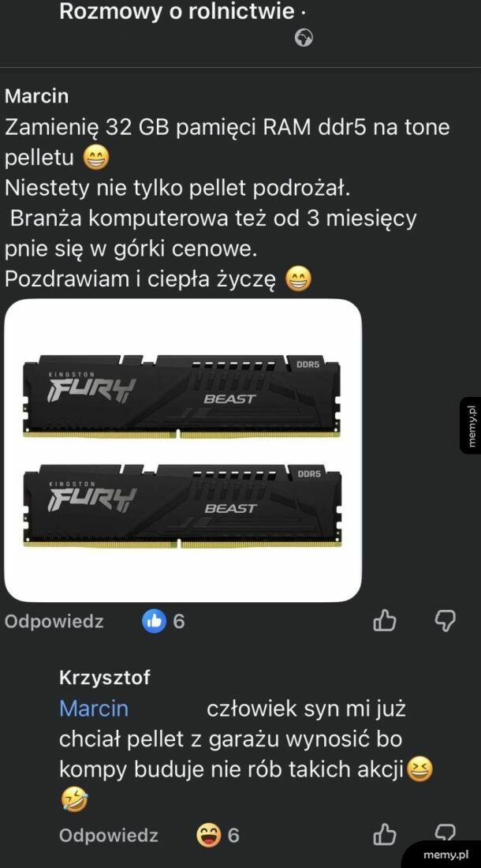Screen dimensions: 481x868
Task: Thumbs up Krzysztof's reply
Action: pos(384,835)
